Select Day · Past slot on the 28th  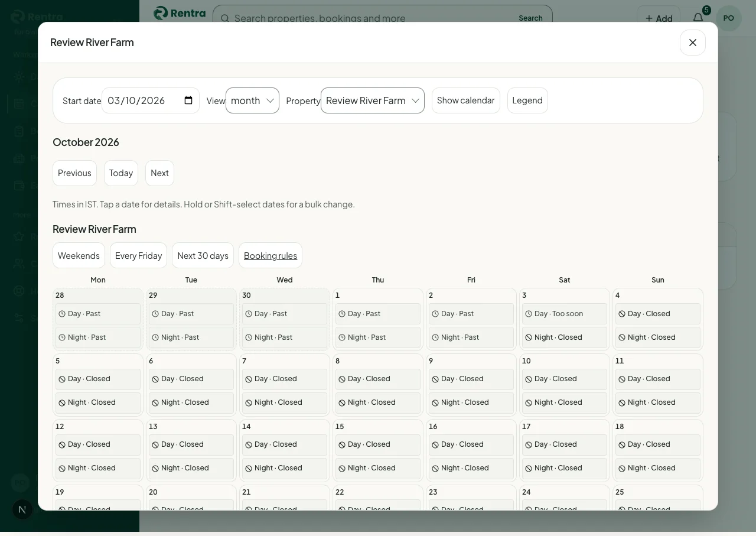98,314
